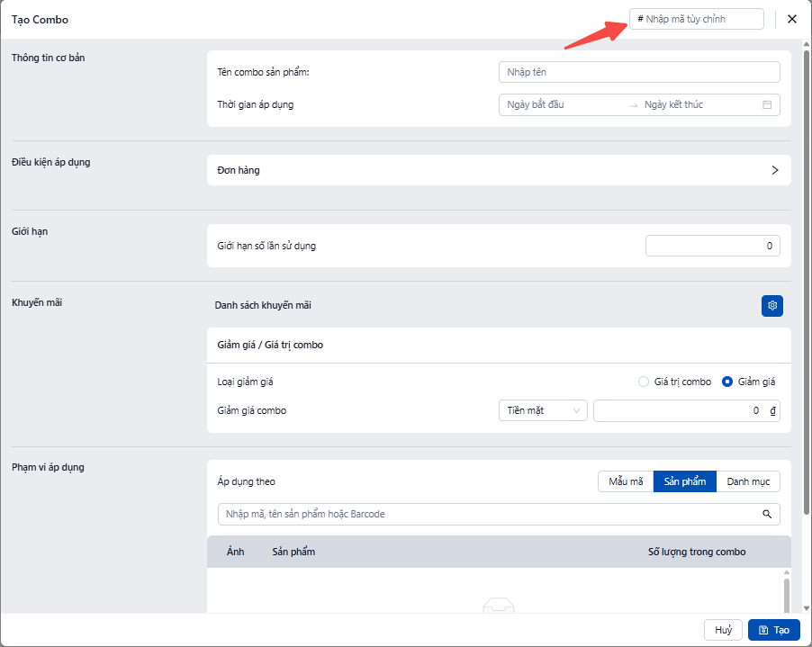Click the Giới hạn số lần sử dụng field
The width and height of the screenshot is (812, 647).
pyautogui.click(x=713, y=246)
